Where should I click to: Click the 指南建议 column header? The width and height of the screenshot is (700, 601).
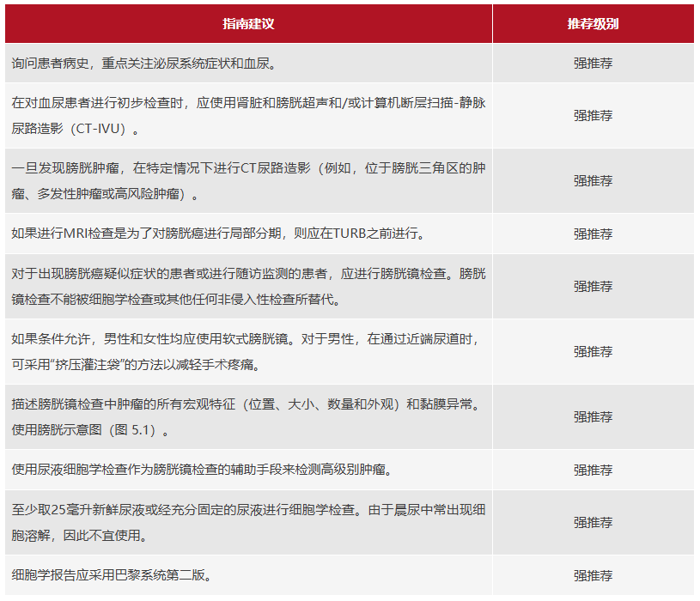[x=248, y=24]
